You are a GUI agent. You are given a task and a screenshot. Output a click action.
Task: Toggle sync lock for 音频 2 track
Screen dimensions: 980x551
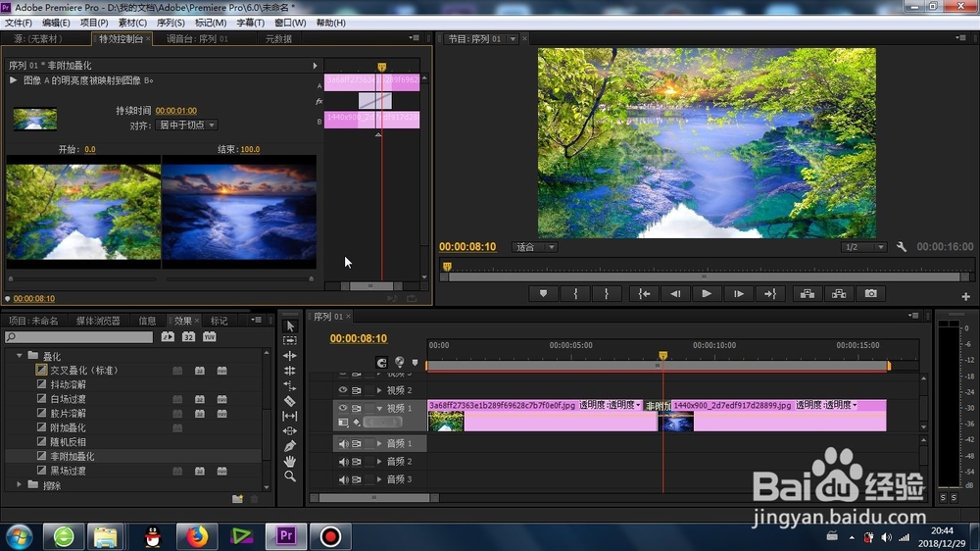pos(357,462)
